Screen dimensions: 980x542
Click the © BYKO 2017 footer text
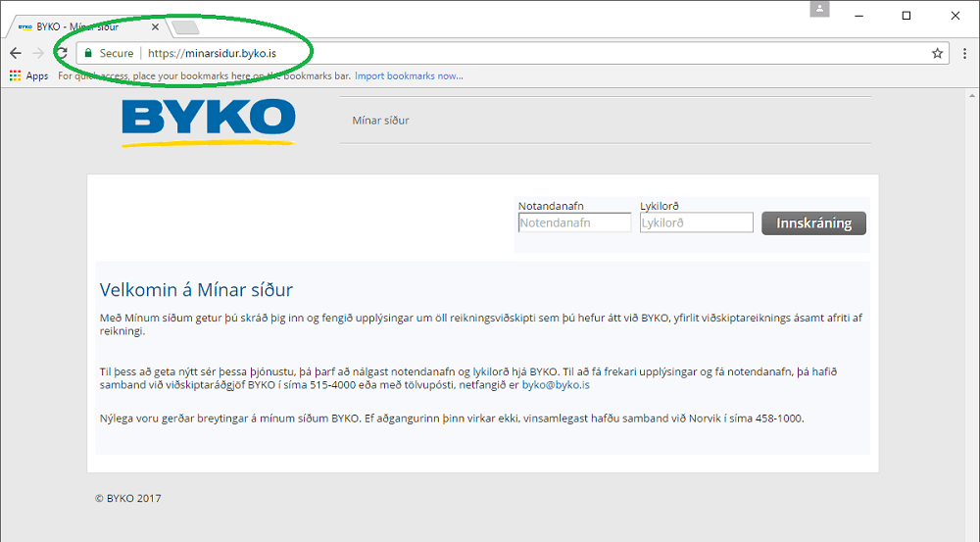pos(128,498)
